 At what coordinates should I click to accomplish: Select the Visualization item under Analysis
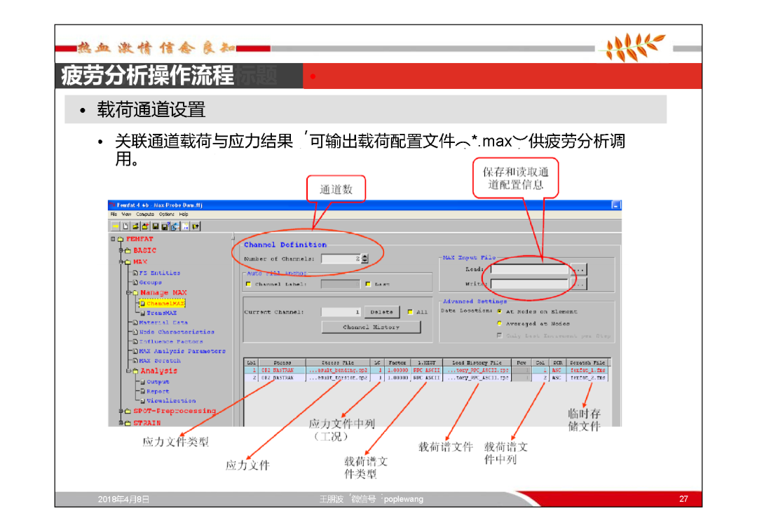click(x=171, y=401)
